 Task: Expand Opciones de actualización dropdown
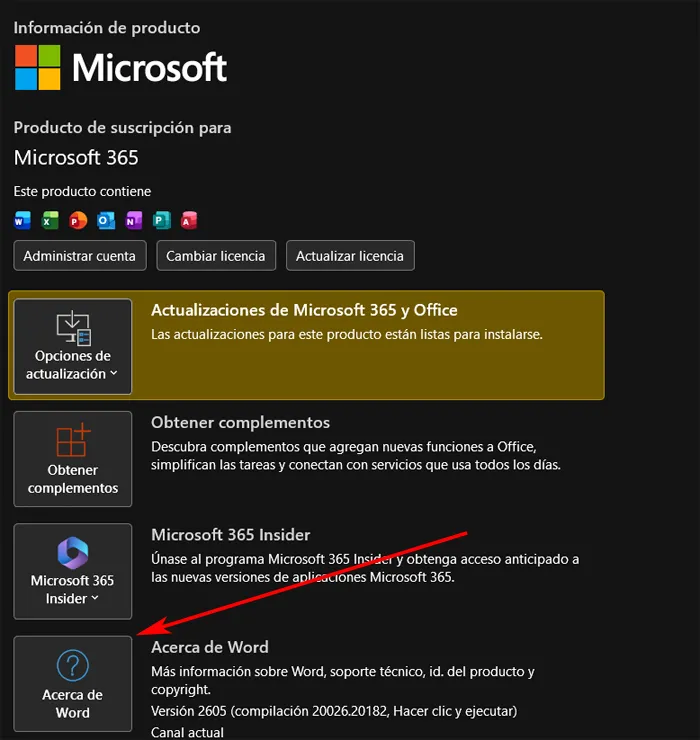click(73, 346)
